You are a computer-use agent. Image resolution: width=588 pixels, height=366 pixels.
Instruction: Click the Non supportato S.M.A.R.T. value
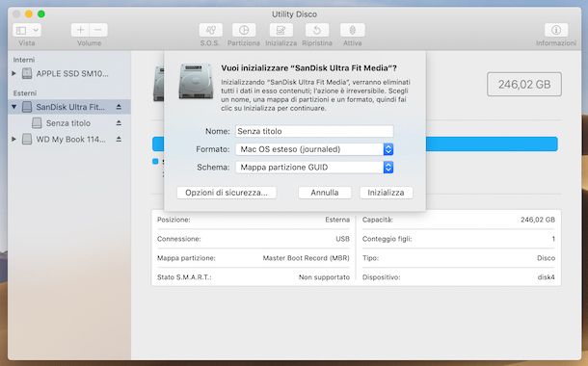point(324,277)
